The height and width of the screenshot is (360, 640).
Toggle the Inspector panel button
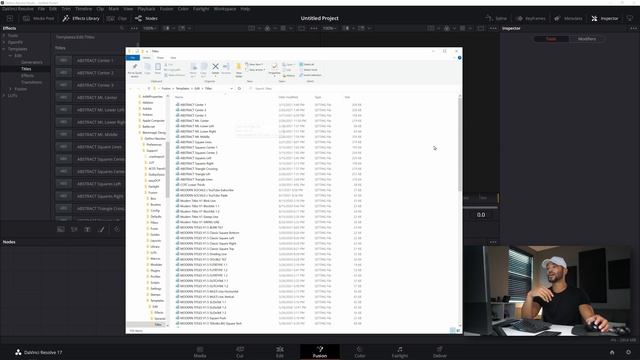[x=605, y=18]
